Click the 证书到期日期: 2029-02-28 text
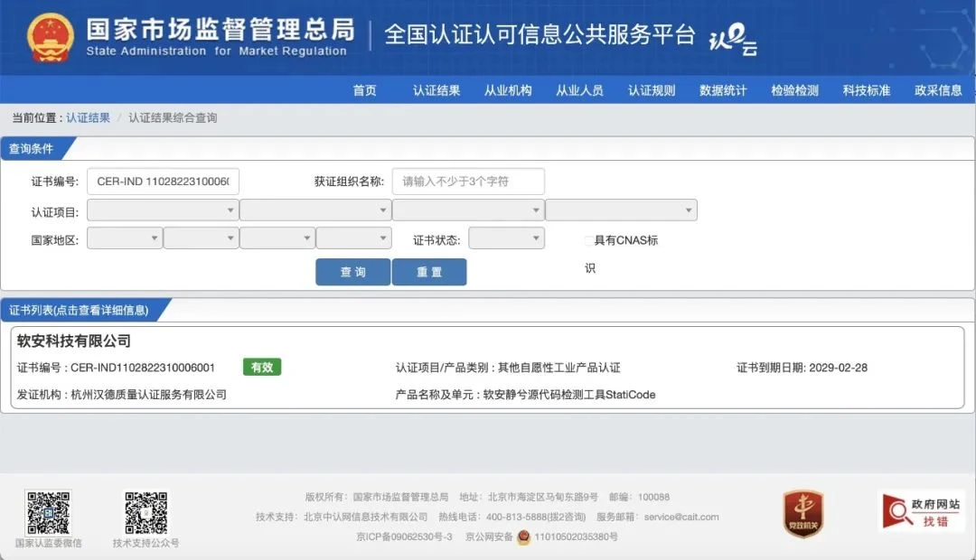The height and width of the screenshot is (560, 976). click(x=802, y=368)
